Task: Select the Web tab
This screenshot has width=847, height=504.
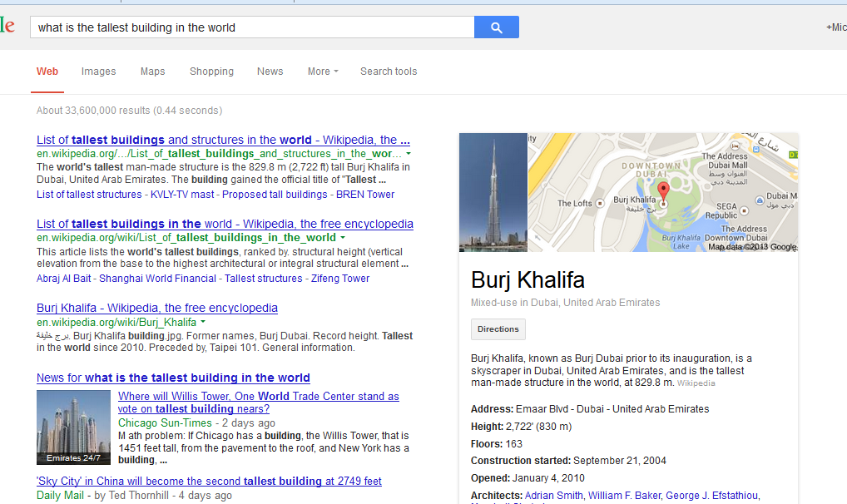Action: click(47, 72)
